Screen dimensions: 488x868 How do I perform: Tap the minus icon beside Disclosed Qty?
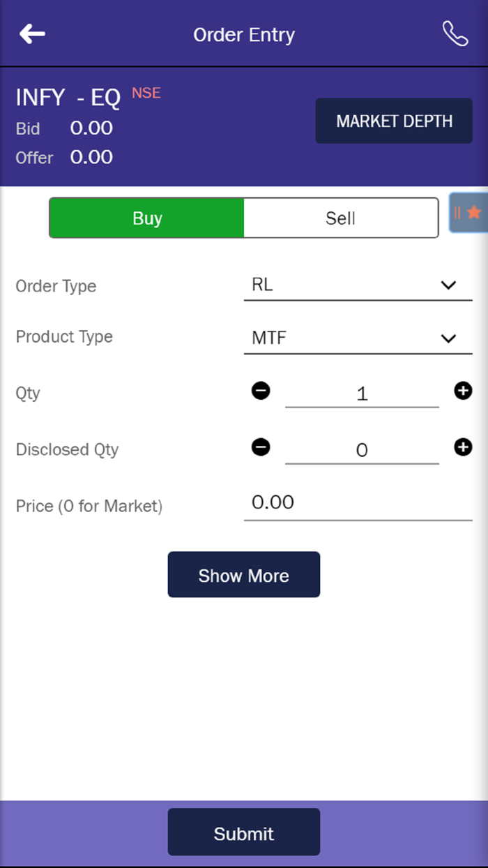click(x=260, y=448)
